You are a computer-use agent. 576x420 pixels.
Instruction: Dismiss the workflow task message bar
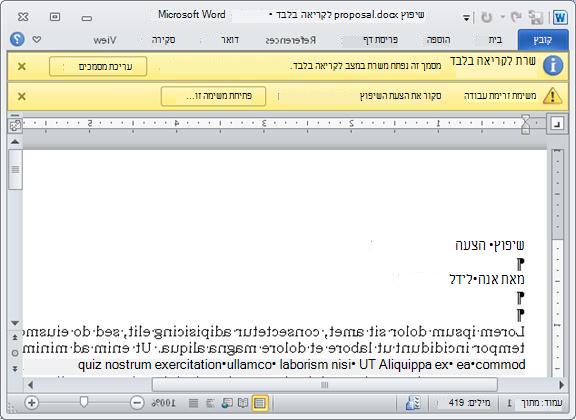pyautogui.click(x=22, y=96)
